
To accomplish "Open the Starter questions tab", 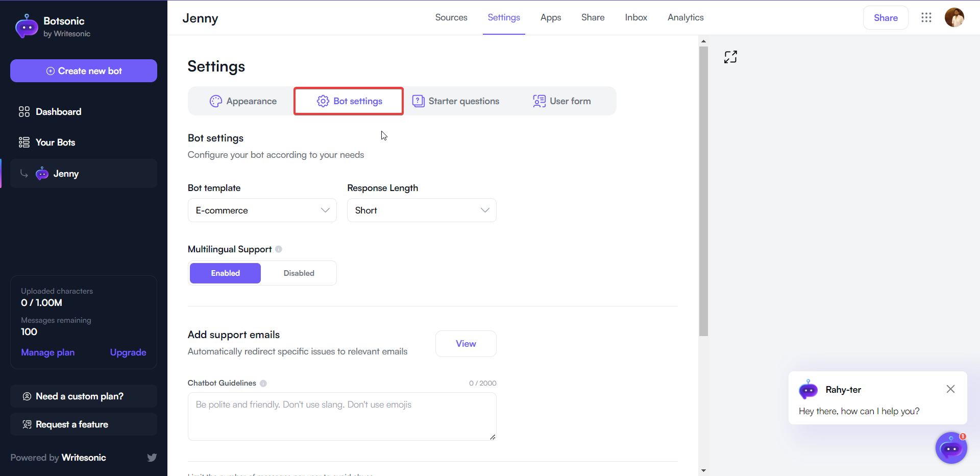I will pos(456,101).
